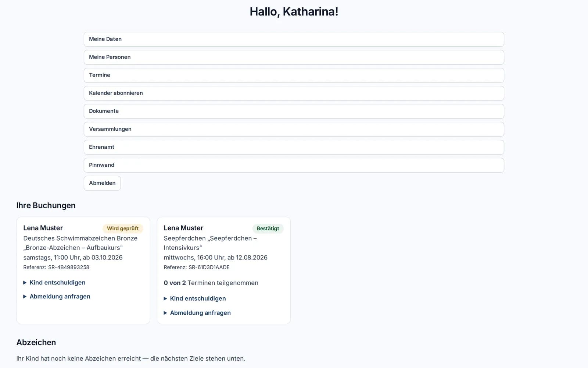588x368 pixels.
Task: Expand Kind entschuldigen in Seepferdchen booking
Action: (x=195, y=298)
